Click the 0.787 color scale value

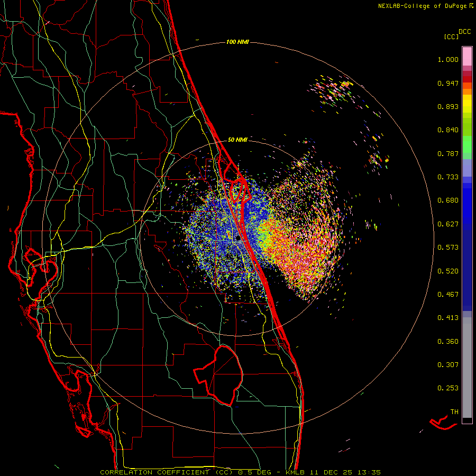click(x=448, y=153)
